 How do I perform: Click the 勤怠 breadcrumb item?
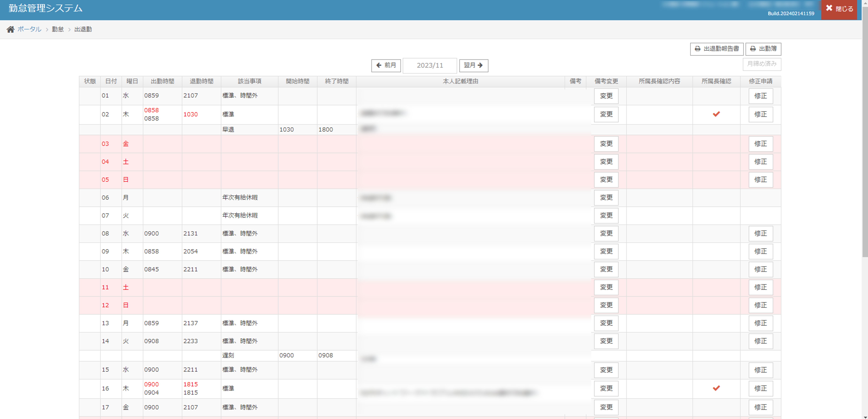(58, 29)
